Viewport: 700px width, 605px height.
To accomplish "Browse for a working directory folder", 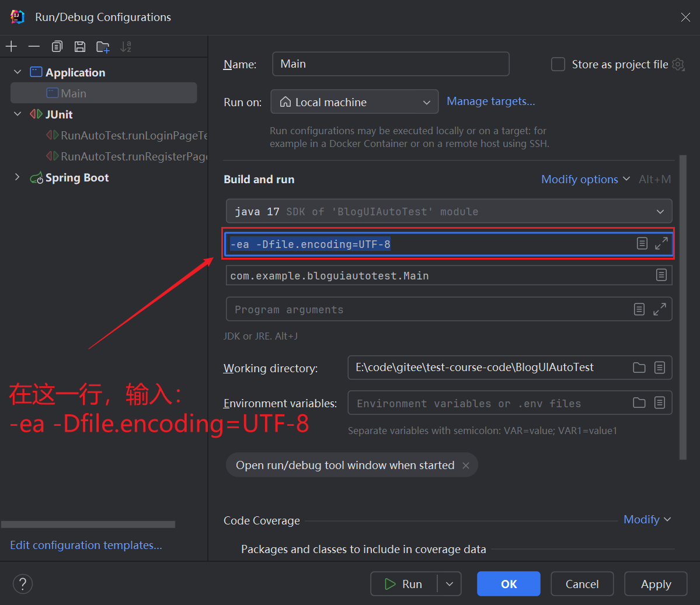I will [639, 367].
